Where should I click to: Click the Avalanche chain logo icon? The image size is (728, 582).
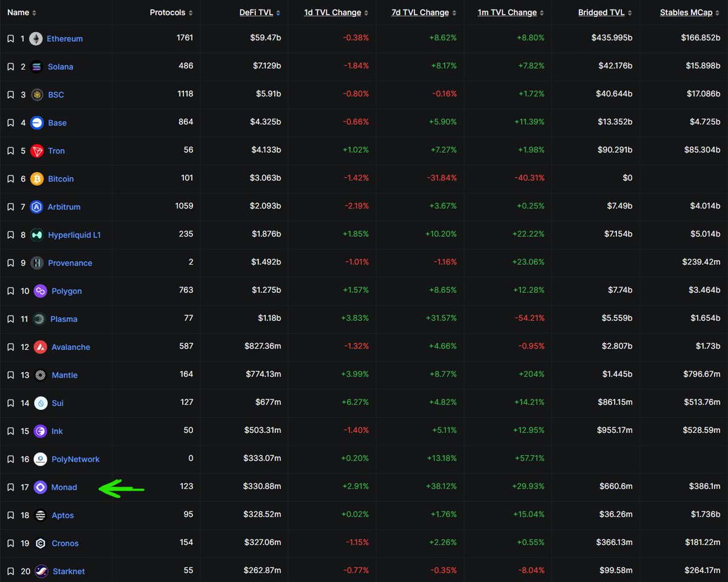click(41, 347)
